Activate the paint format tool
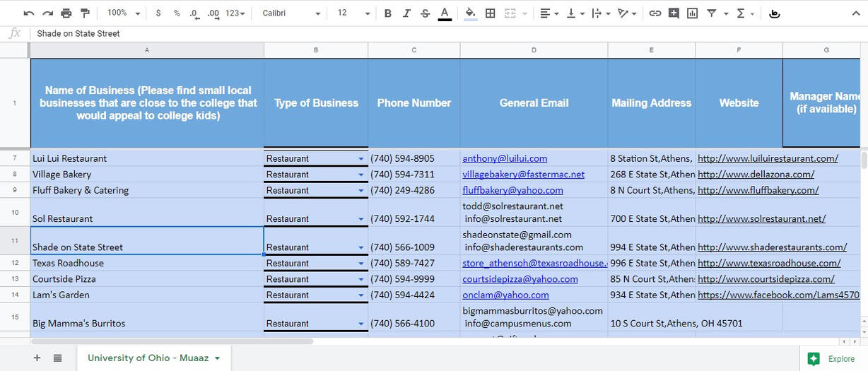This screenshot has width=868, height=371. (x=85, y=13)
